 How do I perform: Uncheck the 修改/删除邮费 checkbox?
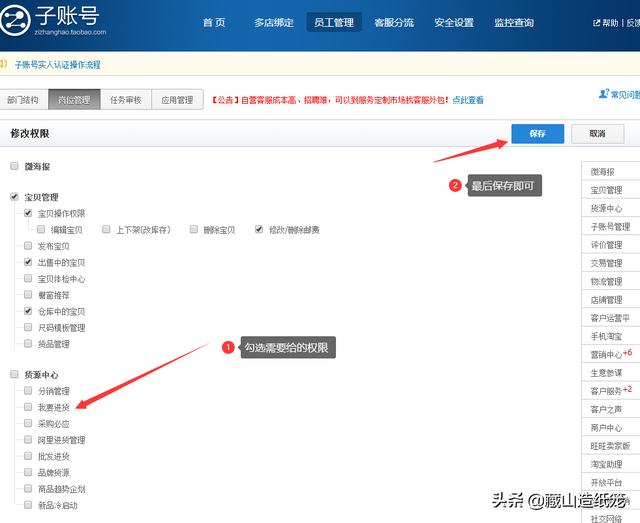(259, 230)
